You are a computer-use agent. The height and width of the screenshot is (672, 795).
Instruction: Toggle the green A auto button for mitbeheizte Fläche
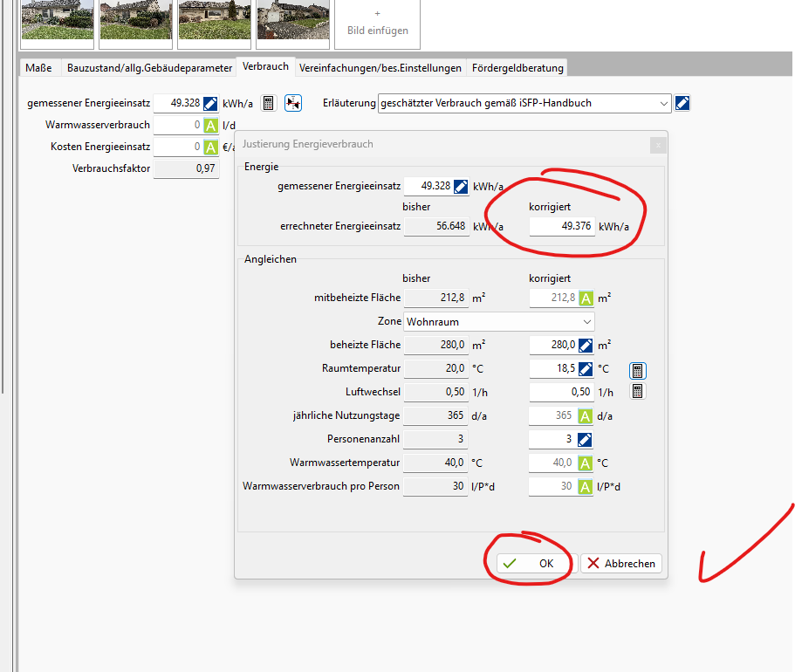(586, 298)
